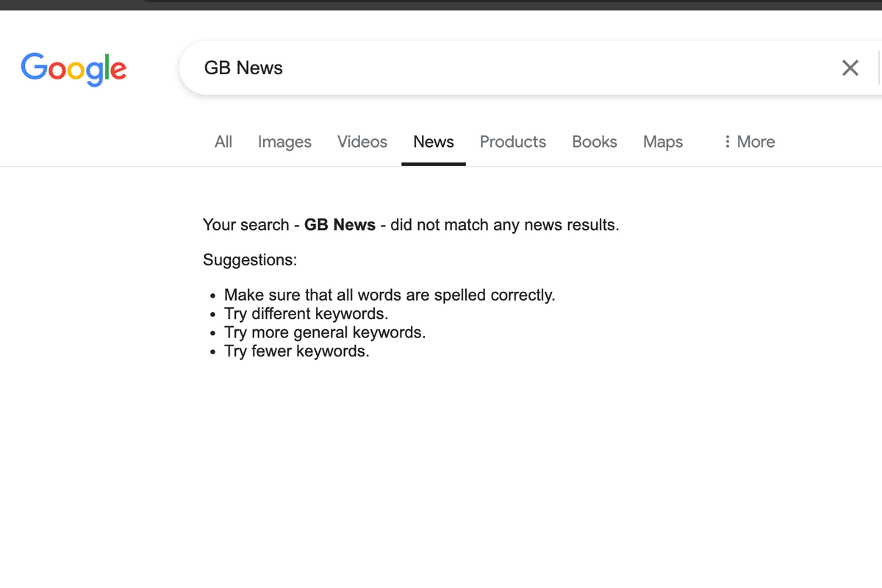Viewport: 882px width, 588px height.
Task: Expand the More menu with three dots
Action: pyautogui.click(x=748, y=142)
